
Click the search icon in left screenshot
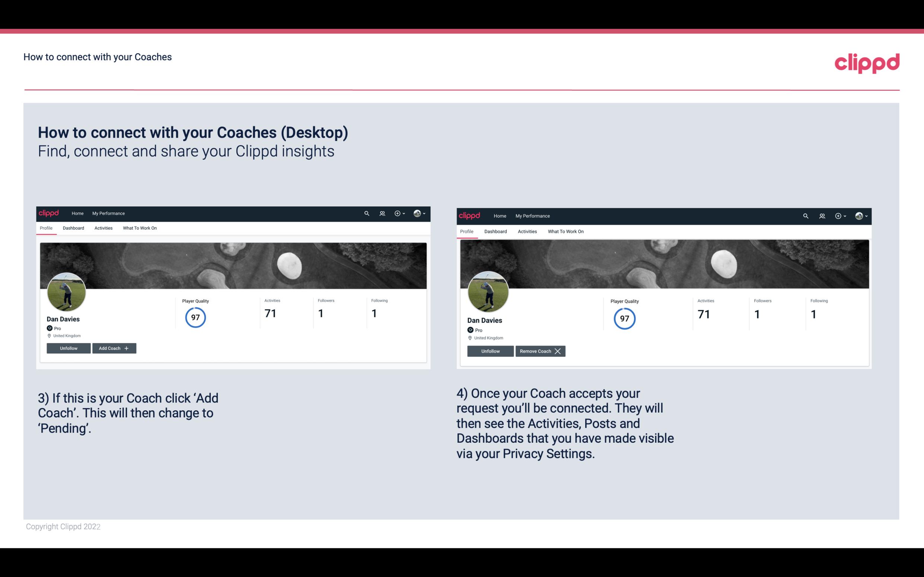[367, 213]
